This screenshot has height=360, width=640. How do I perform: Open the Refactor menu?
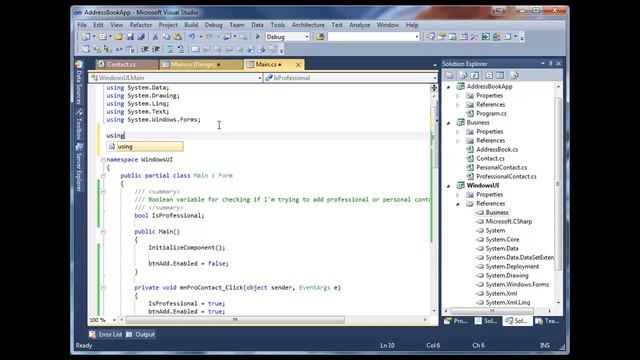[141, 25]
